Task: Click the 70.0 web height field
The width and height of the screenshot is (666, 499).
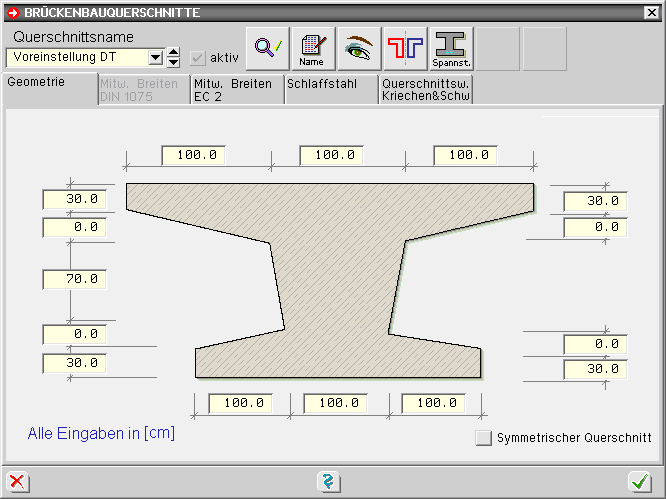Action: click(74, 279)
